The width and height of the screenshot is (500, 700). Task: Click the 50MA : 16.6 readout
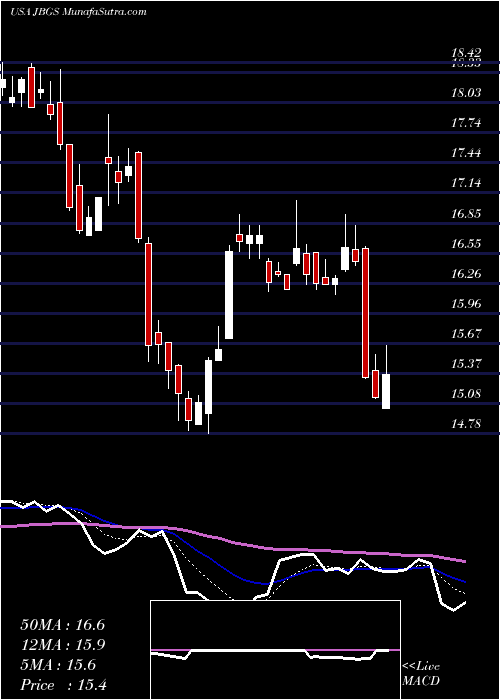click(x=62, y=625)
